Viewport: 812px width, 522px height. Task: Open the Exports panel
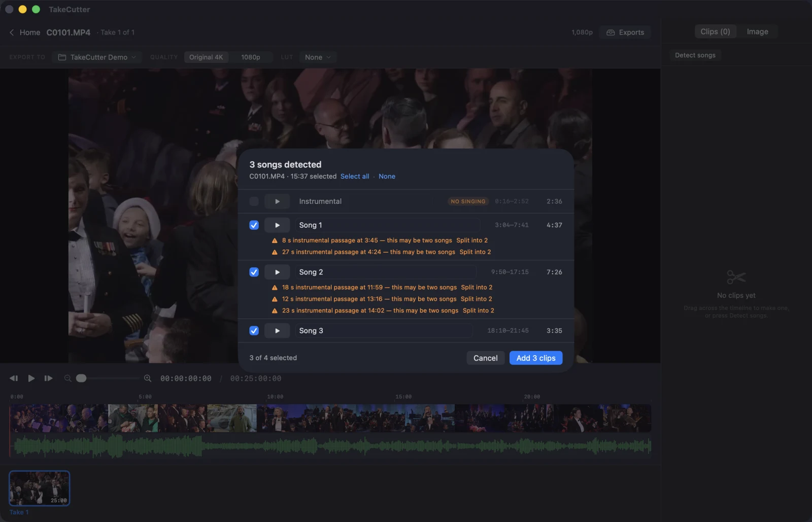(625, 32)
